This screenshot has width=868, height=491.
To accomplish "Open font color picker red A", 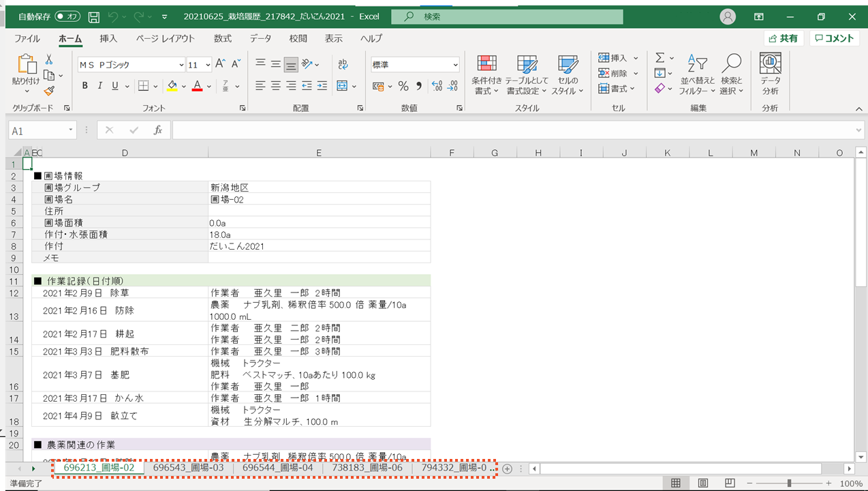I will [197, 86].
